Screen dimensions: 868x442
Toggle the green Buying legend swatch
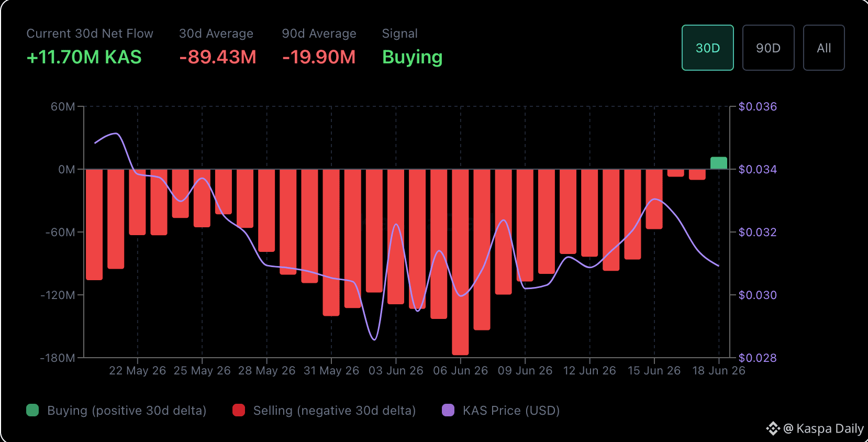32,410
